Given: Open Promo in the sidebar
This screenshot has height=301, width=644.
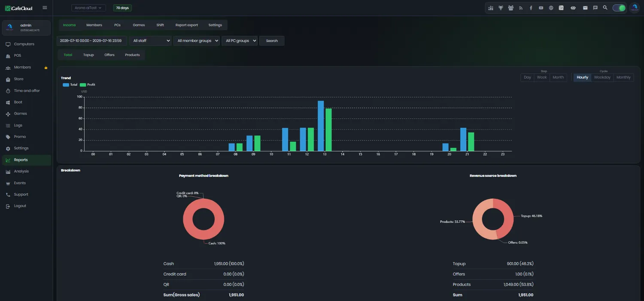Looking at the screenshot, I should point(26,137).
